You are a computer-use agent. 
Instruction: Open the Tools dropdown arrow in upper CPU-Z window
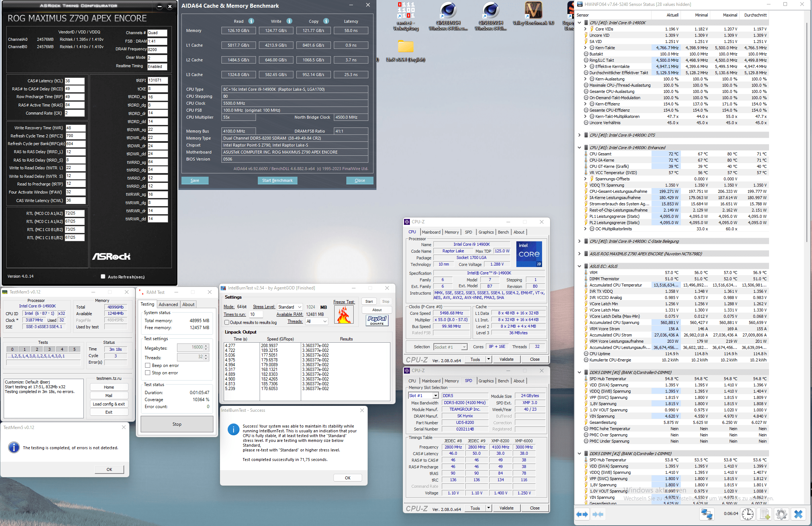[x=488, y=359]
